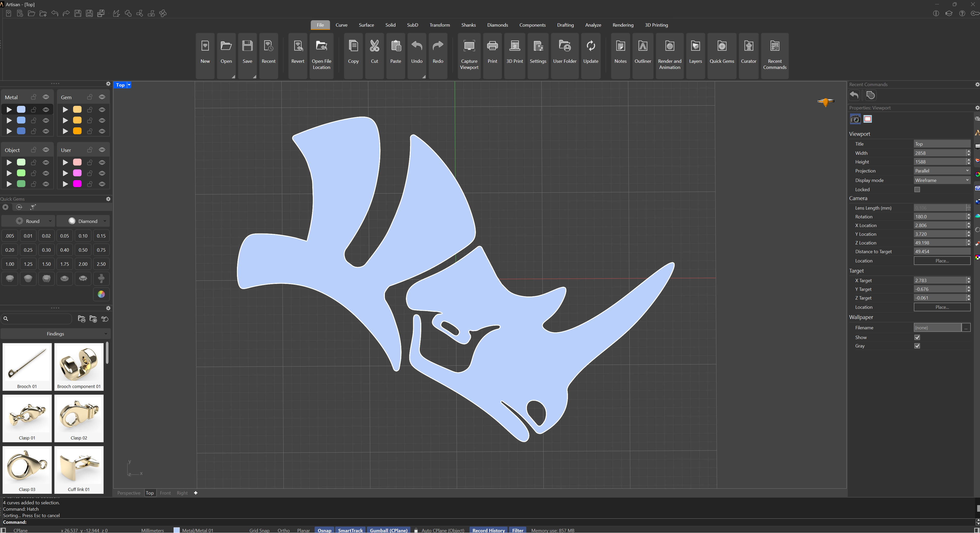Screen dimensions: 980x533
Task: Expand the first Object layer row
Action: point(9,162)
